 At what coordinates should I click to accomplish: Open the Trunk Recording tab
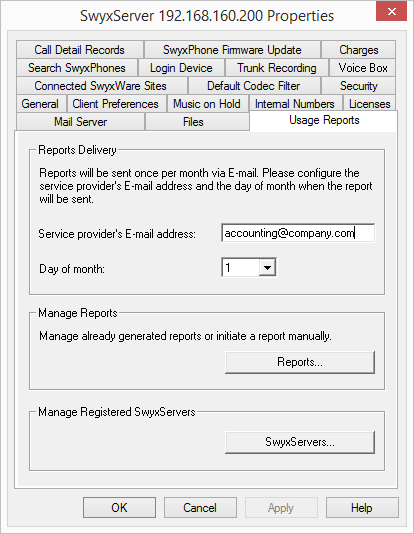pyautogui.click(x=277, y=68)
